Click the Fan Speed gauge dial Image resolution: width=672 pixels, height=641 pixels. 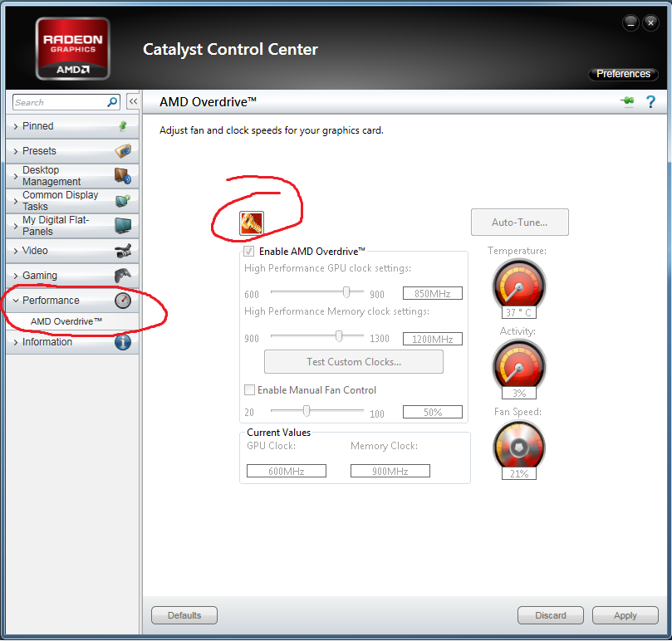pyautogui.click(x=519, y=446)
